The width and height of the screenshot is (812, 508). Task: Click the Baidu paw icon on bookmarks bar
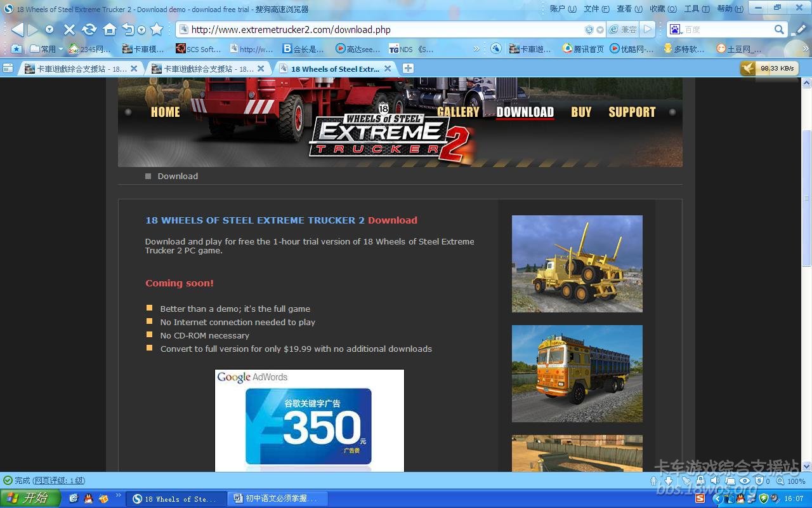(x=496, y=49)
